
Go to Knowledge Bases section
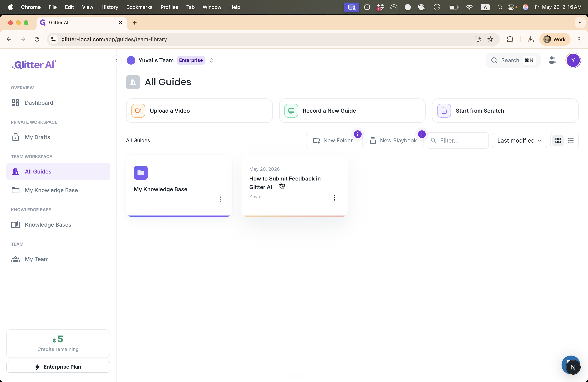[58, 225]
